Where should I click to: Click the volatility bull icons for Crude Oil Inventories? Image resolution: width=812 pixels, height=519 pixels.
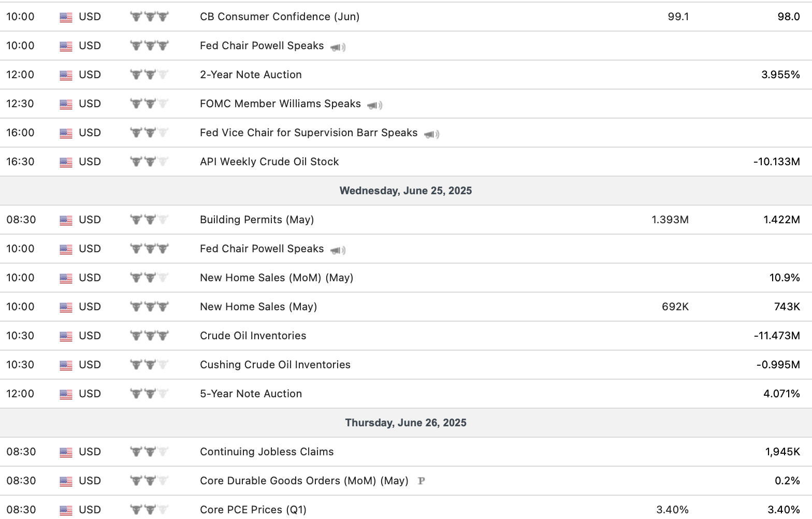click(x=149, y=336)
